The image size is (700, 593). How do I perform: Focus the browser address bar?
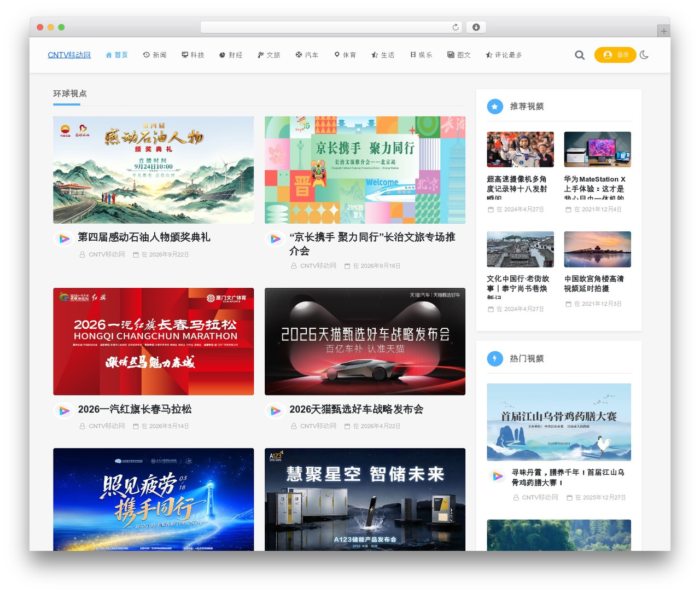tap(331, 27)
